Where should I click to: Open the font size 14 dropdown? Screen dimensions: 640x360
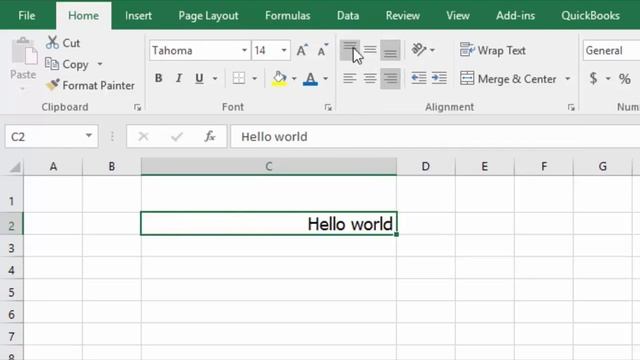click(284, 50)
